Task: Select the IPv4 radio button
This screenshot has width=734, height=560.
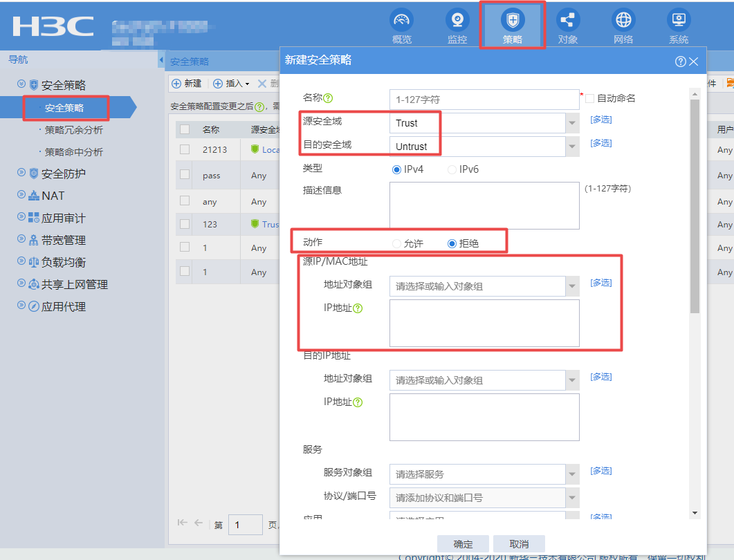Action: pos(396,170)
